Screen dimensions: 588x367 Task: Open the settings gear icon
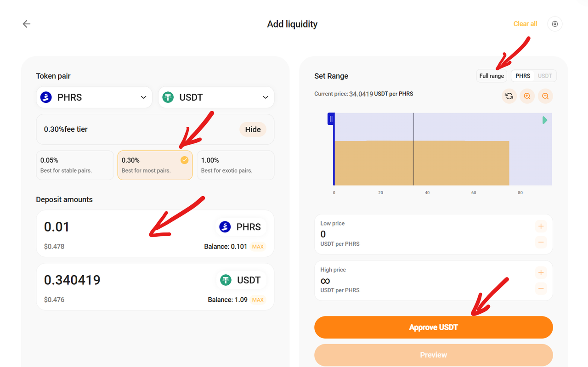click(555, 24)
